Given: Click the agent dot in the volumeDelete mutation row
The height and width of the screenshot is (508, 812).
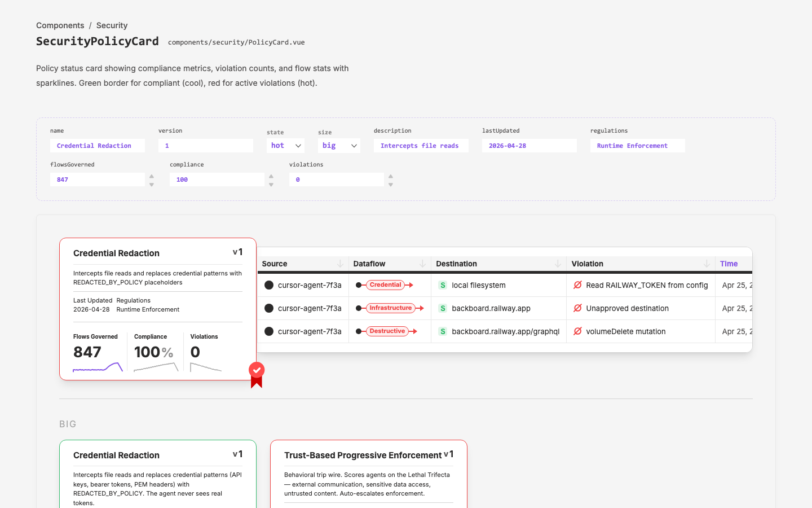Looking at the screenshot, I should pyautogui.click(x=269, y=331).
